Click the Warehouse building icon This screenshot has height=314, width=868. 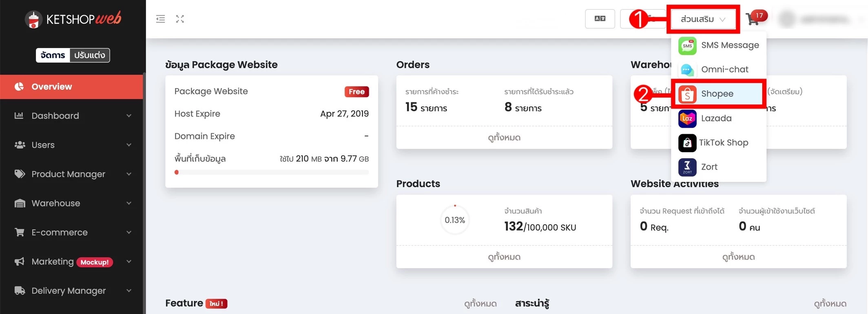point(20,203)
